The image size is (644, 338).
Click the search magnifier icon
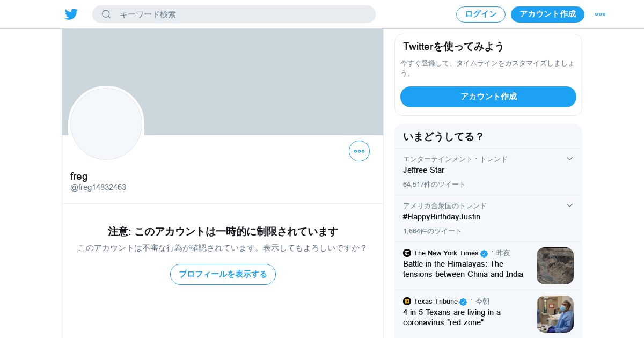tap(106, 14)
